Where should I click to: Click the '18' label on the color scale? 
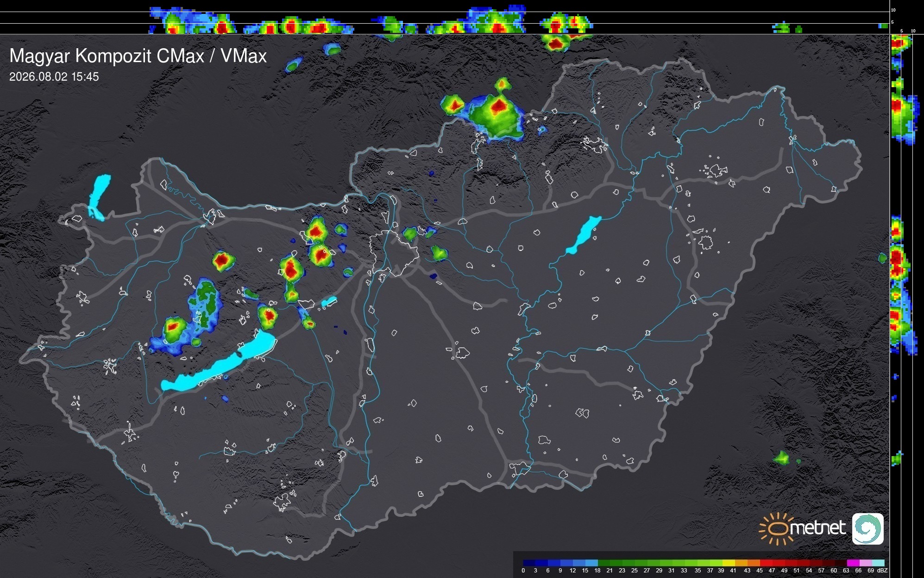tap(597, 571)
